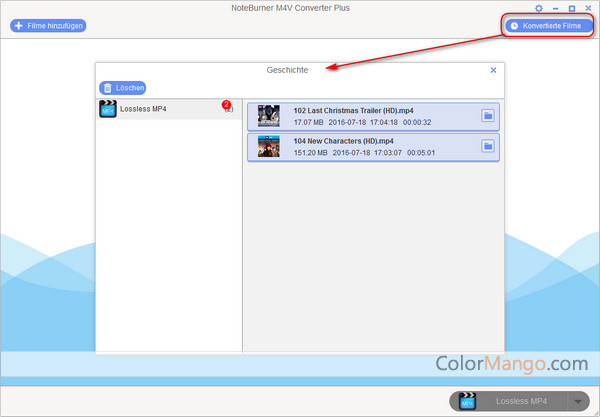The image size is (600, 417).
Task: Minimize the NoteBurner window
Action: pos(556,8)
